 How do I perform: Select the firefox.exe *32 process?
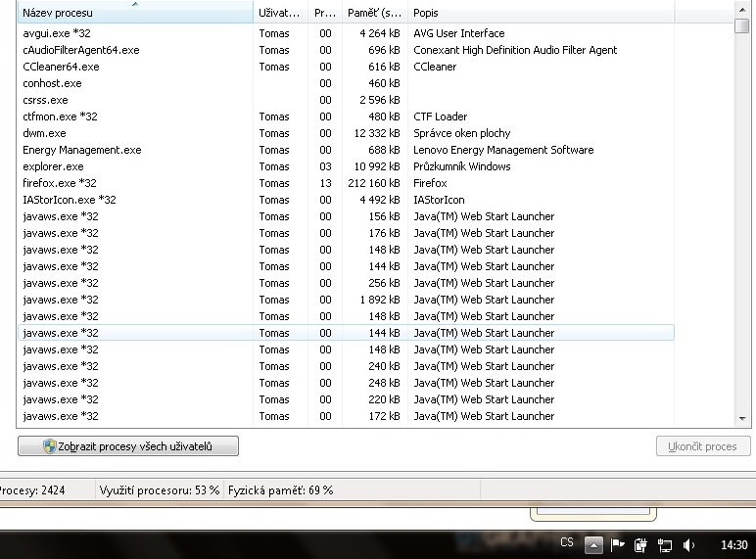[x=346, y=183]
